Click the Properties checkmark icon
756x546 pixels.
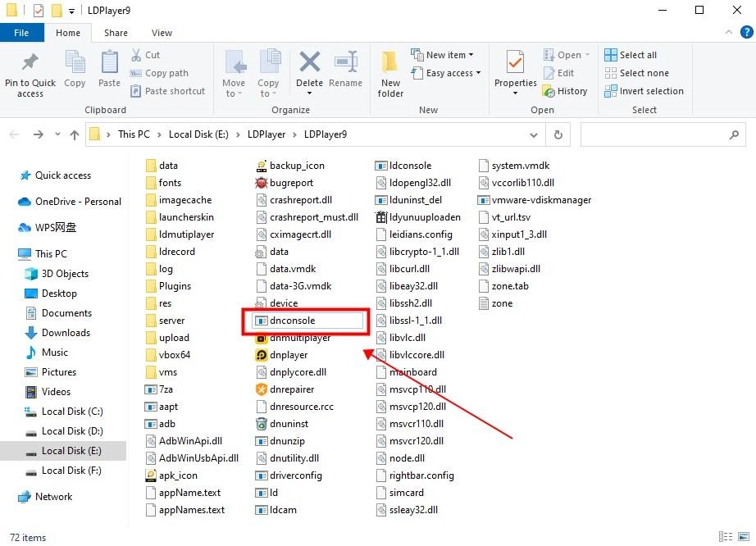pyautogui.click(x=515, y=62)
